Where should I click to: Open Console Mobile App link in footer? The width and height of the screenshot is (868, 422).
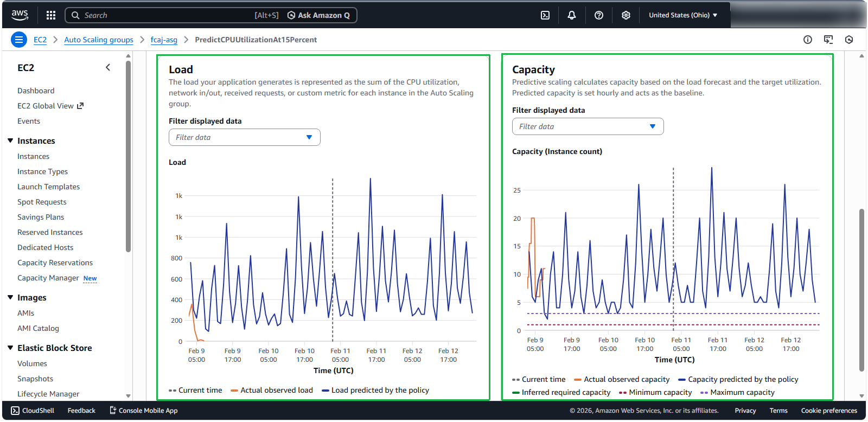(144, 411)
